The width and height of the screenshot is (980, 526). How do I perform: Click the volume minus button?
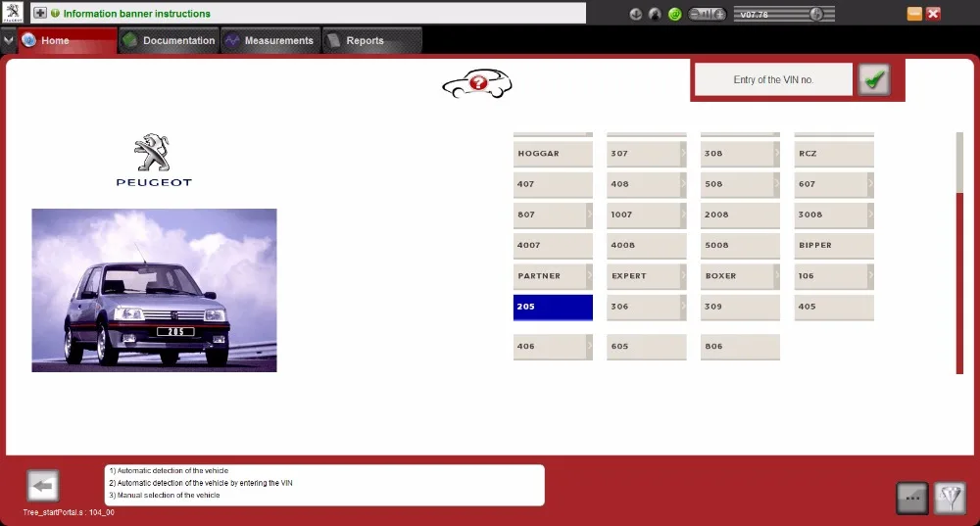[694, 14]
